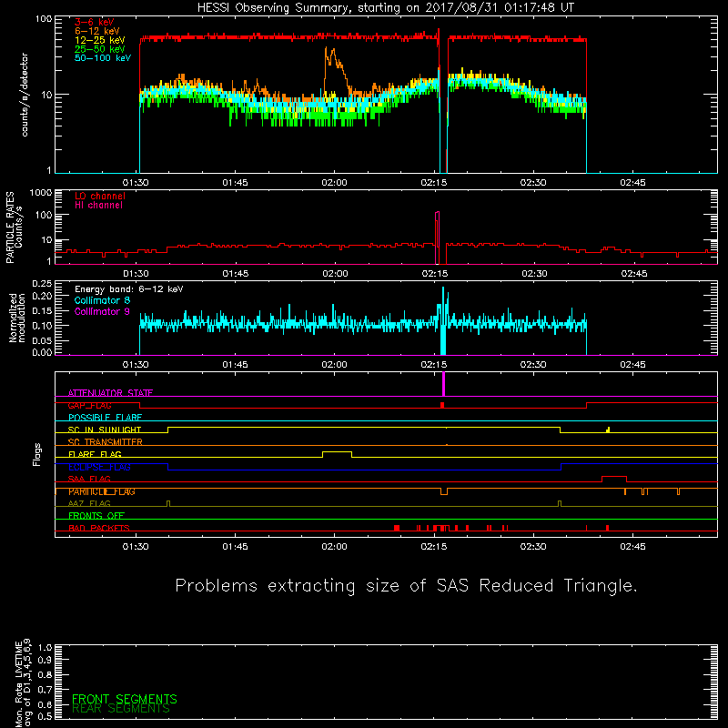Select the yellow 12-25 keV legend entry
Screen dimensions: 728x728
tap(100, 40)
